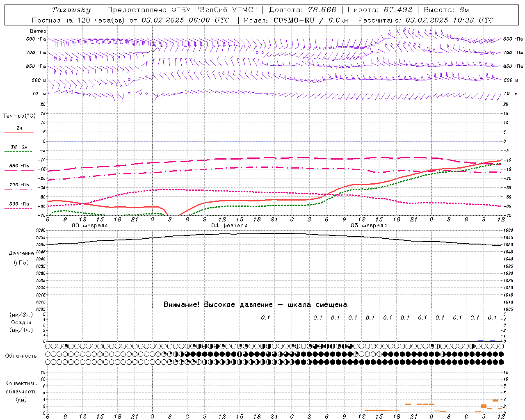Click the "Рассчитано: 03.02.2025 10:38 UTC" timestamp

point(426,20)
